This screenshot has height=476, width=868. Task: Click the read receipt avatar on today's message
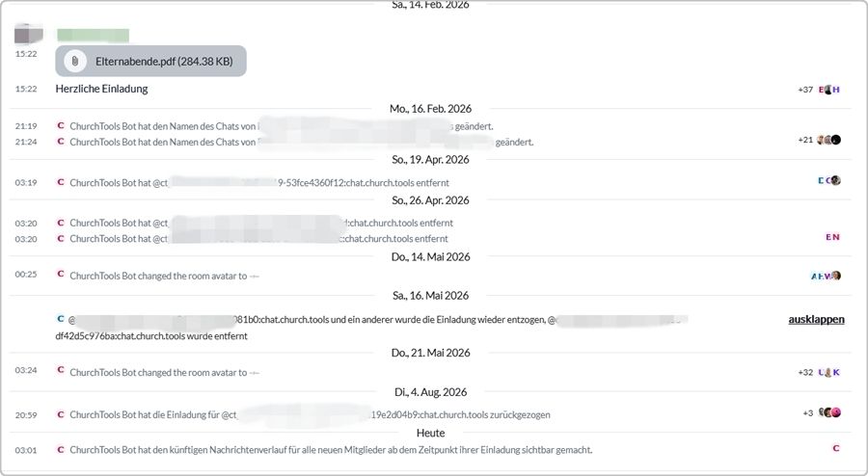coord(836,448)
